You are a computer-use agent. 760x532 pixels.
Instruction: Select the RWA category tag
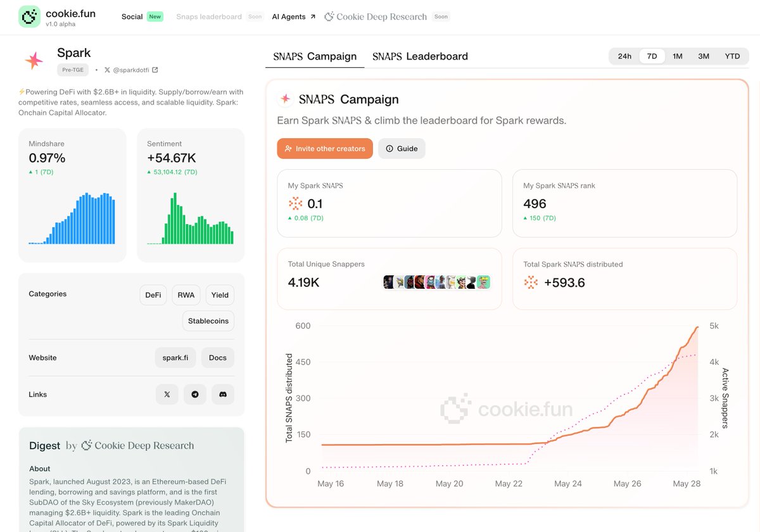[186, 295]
